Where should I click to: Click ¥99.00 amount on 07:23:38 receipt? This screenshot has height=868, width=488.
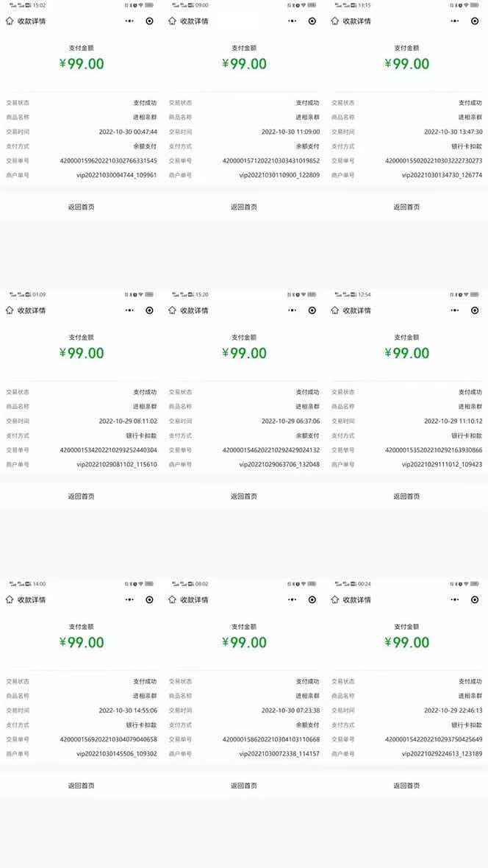[244, 642]
